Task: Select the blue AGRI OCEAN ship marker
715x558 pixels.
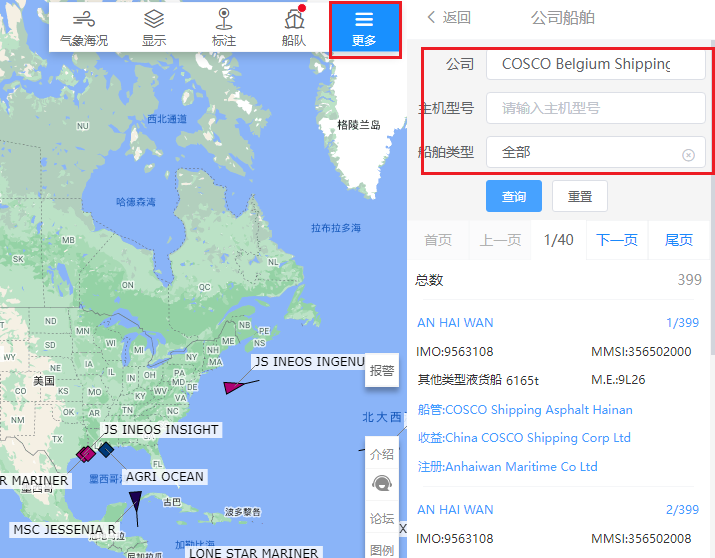Action: (106, 450)
